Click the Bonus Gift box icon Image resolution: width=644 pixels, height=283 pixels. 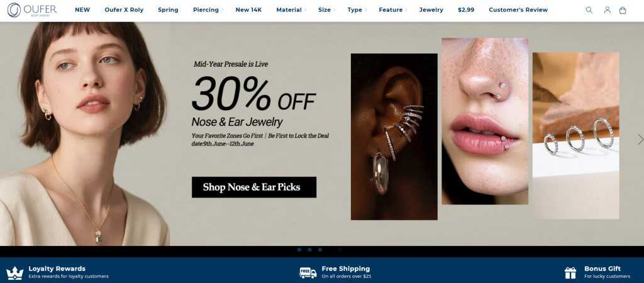pyautogui.click(x=570, y=273)
